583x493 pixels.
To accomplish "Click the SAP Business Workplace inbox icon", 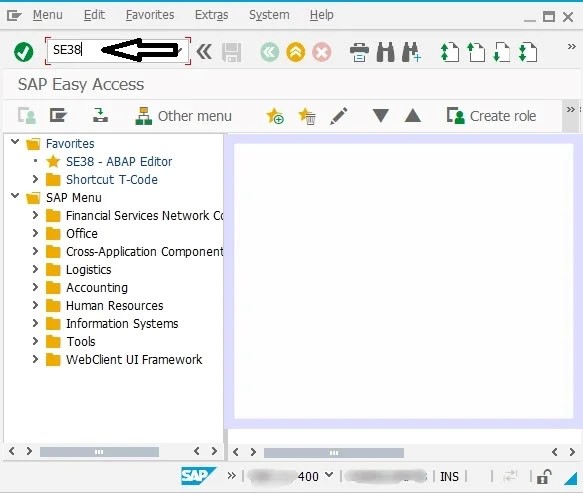I will 100,115.
